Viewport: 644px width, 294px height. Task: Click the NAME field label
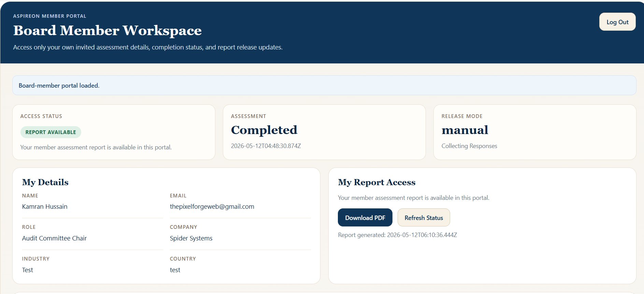point(30,196)
